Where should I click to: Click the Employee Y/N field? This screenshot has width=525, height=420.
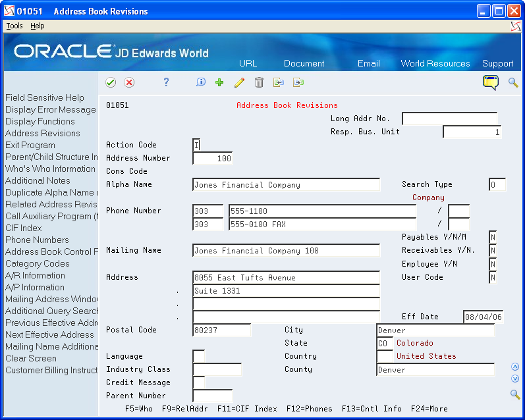click(x=493, y=265)
